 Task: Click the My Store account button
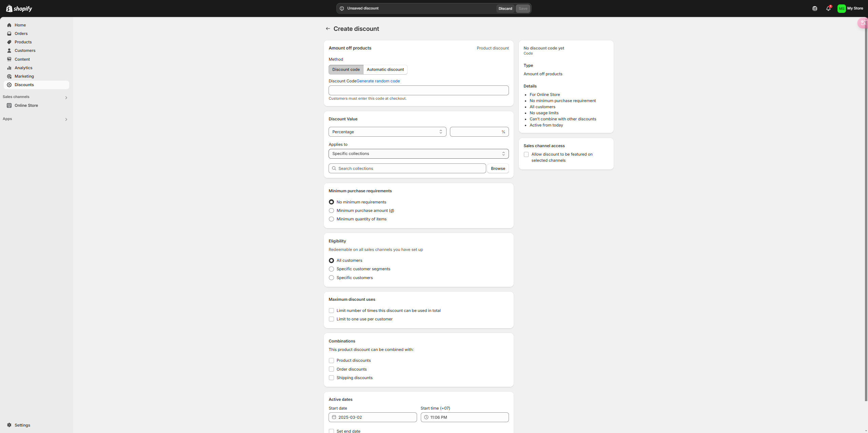click(850, 8)
